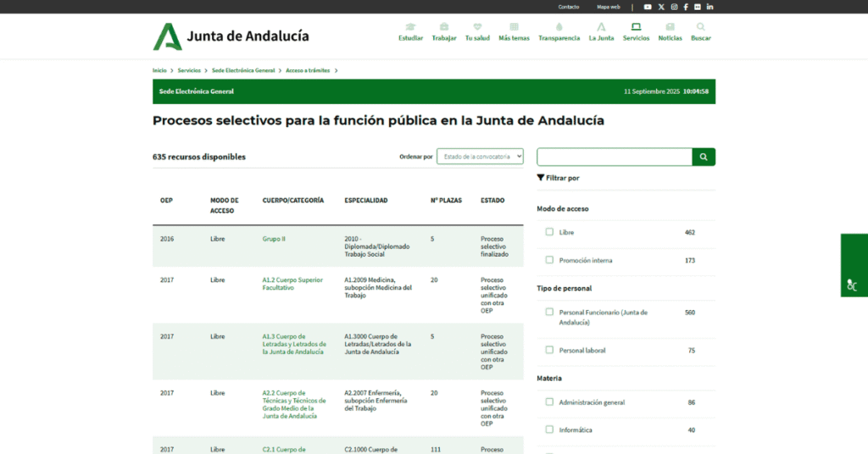This screenshot has width=868, height=454.
Task: Click the 'Modo de acceso' filter heading
Action: (563, 208)
